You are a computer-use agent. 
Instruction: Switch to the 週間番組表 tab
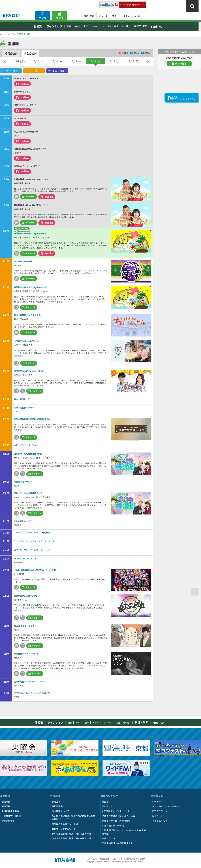pyautogui.click(x=11, y=54)
